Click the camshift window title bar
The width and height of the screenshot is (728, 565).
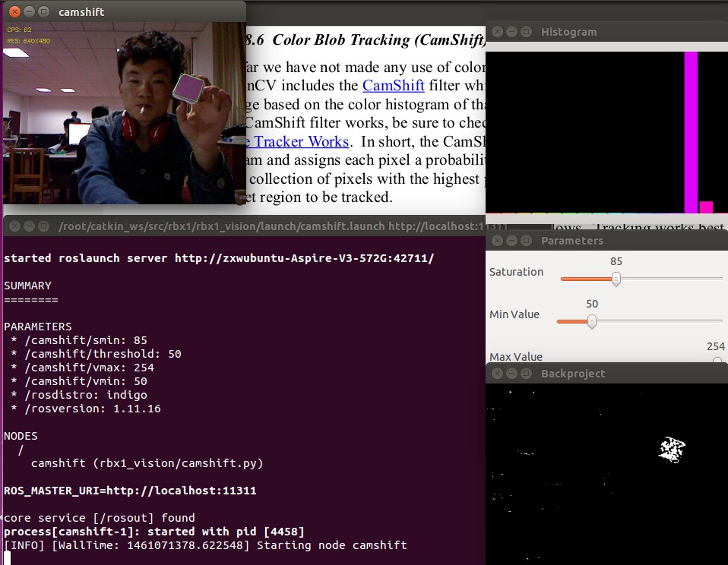(x=125, y=11)
